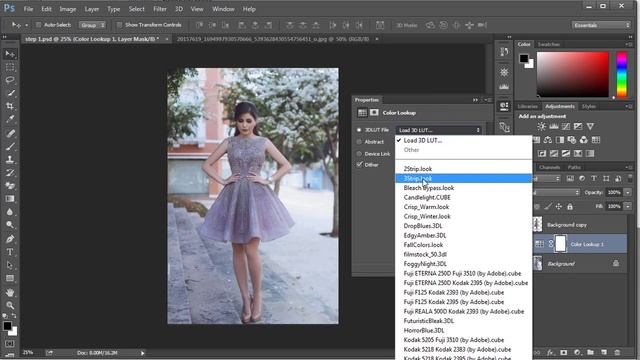This screenshot has width=640, height=360.
Task: Add a Vibrance adjustment
Action: 590,127
